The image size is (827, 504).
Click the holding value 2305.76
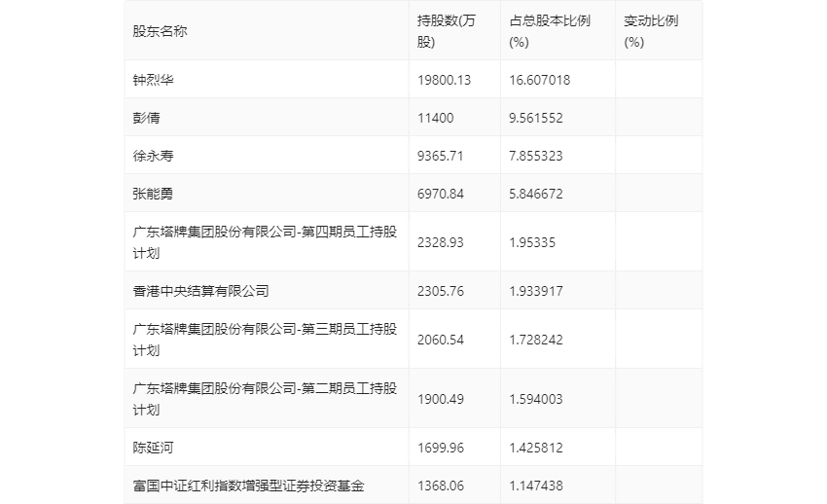point(440,291)
